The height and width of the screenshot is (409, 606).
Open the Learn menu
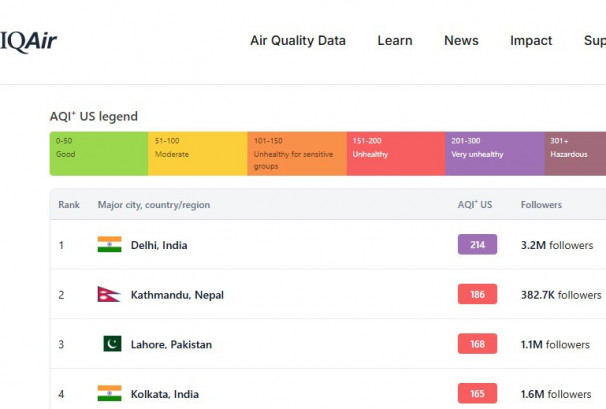(395, 41)
